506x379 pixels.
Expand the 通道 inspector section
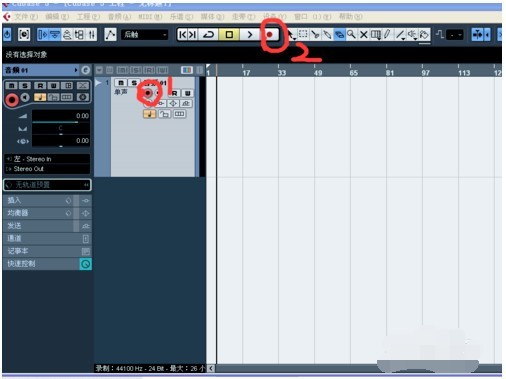coord(47,238)
